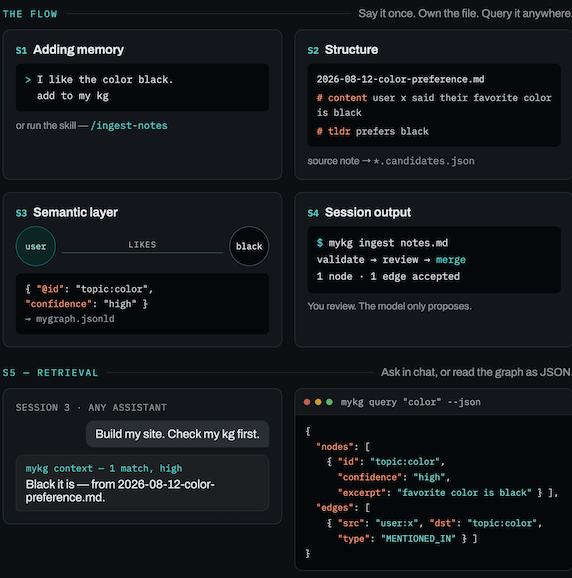Viewport: 572px width, 578px height.
Task: Click the "edges" key in JSON output
Action: point(335,508)
